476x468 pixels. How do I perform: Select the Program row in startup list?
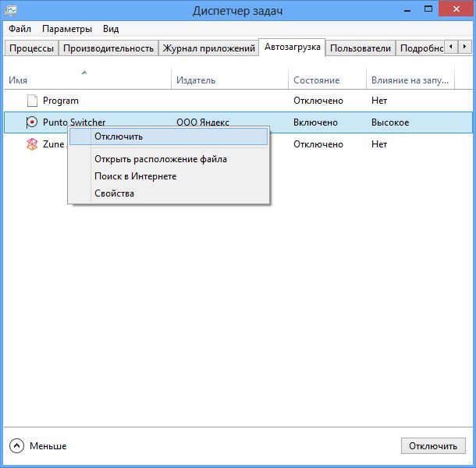tap(61, 101)
